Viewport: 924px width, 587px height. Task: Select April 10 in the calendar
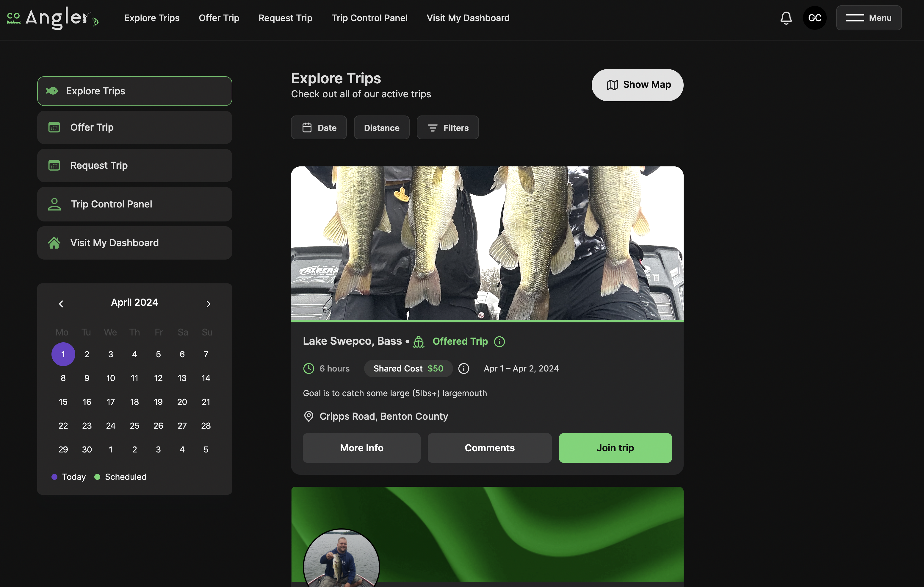click(111, 378)
